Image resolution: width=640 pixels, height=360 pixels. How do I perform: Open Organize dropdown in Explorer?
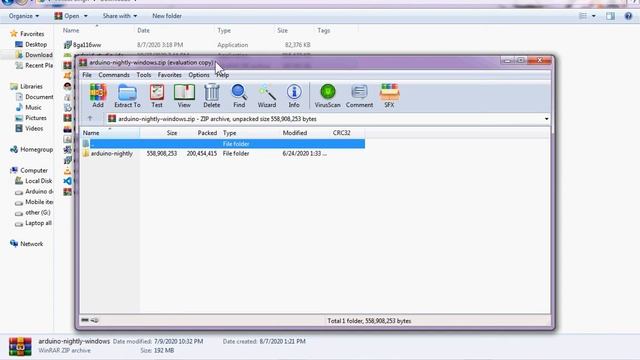(x=24, y=16)
